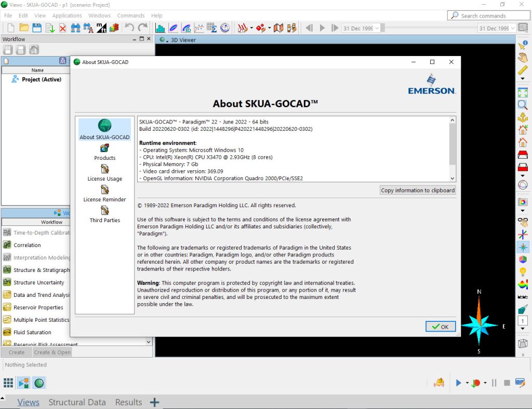Save the project with the floppy icon
The height and width of the screenshot is (409, 532).
(x=37, y=28)
